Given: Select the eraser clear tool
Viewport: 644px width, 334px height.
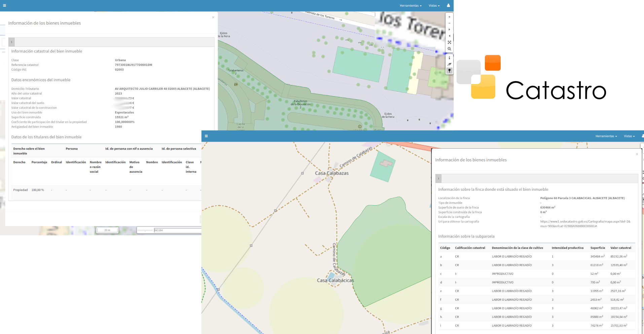Looking at the screenshot, I should click(449, 64).
